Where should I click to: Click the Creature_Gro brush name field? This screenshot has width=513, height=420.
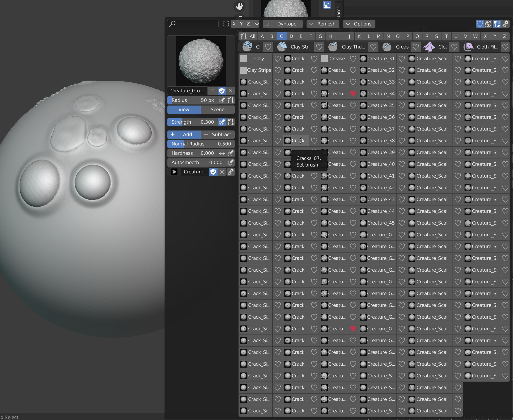(x=187, y=91)
